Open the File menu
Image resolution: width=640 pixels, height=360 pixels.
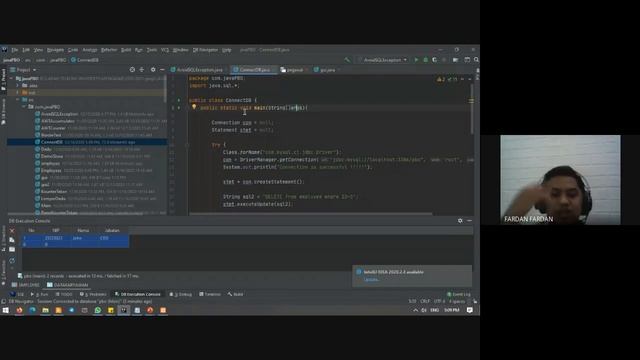click(x=15, y=50)
